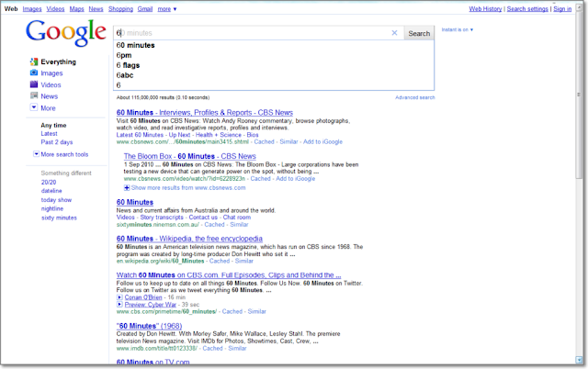Open Gmail link

[x=145, y=9]
